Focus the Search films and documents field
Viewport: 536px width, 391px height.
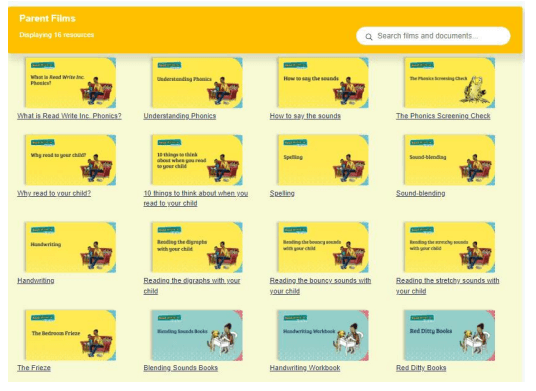(x=433, y=36)
